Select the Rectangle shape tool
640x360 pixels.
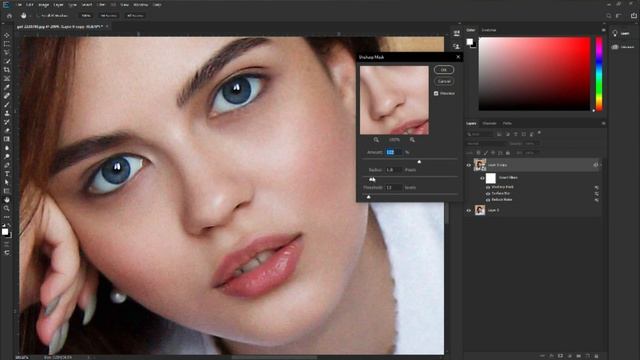(x=7, y=191)
